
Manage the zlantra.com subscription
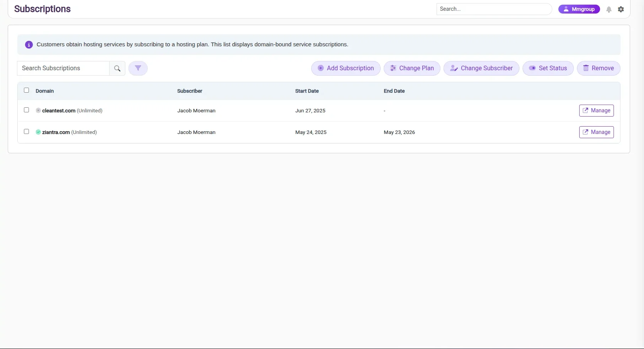(597, 132)
